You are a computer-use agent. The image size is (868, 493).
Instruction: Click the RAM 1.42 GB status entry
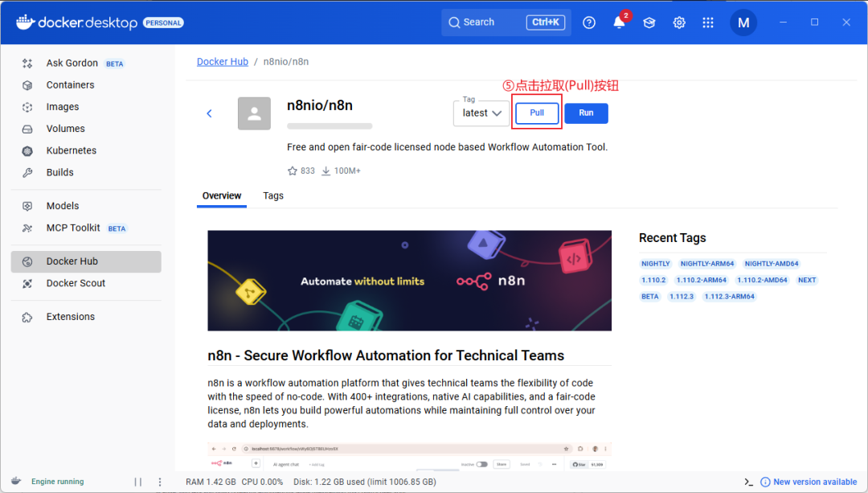click(211, 482)
